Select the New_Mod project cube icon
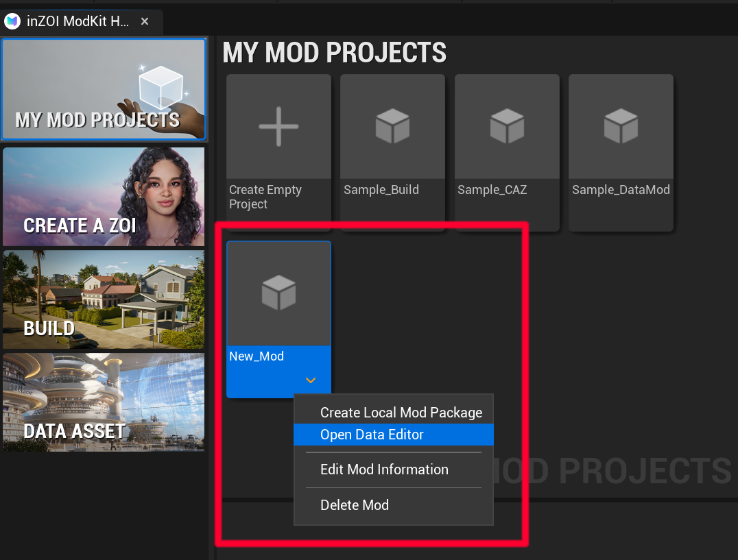The width and height of the screenshot is (738, 560). click(x=278, y=293)
